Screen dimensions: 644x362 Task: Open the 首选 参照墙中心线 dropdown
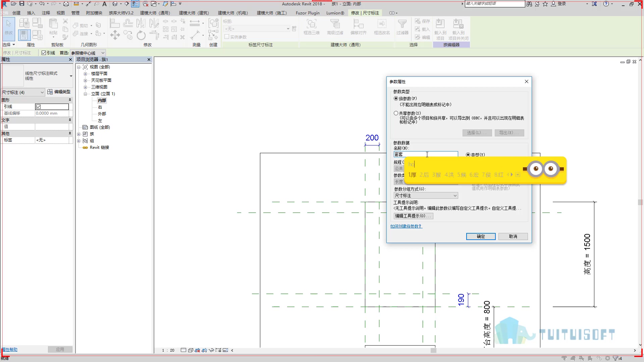point(88,53)
